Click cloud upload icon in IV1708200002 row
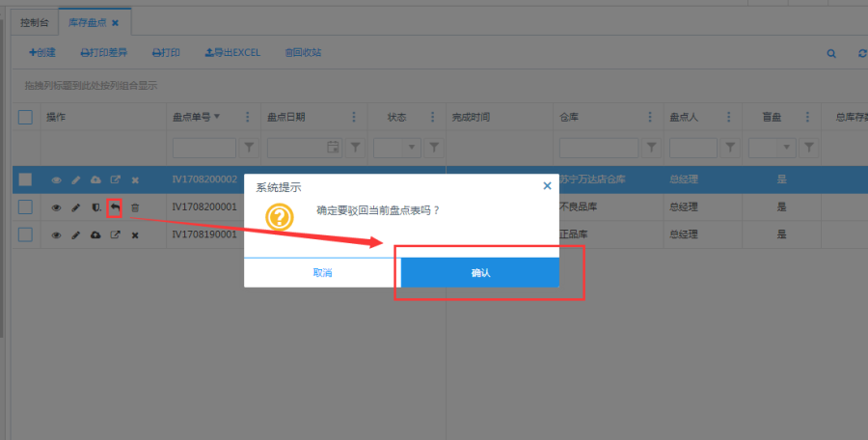Viewport: 868px width, 440px height. 95,180
